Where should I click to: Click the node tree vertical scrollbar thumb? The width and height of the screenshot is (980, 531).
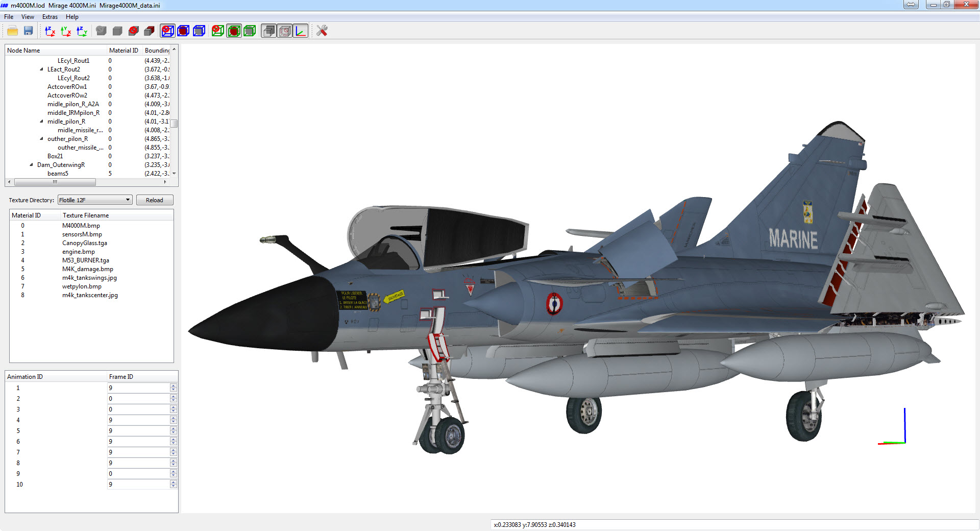pyautogui.click(x=174, y=124)
